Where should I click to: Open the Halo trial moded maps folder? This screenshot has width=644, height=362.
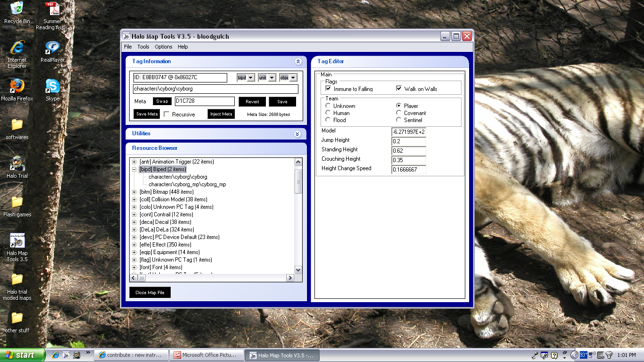(17, 286)
